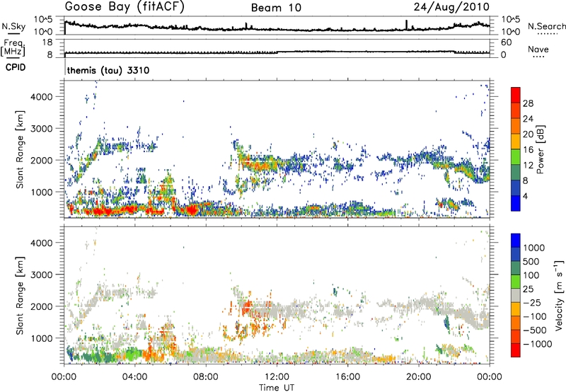This screenshot has width=566, height=392.
Task: Click the "60" Nave axis tick
Action: (x=506, y=42)
